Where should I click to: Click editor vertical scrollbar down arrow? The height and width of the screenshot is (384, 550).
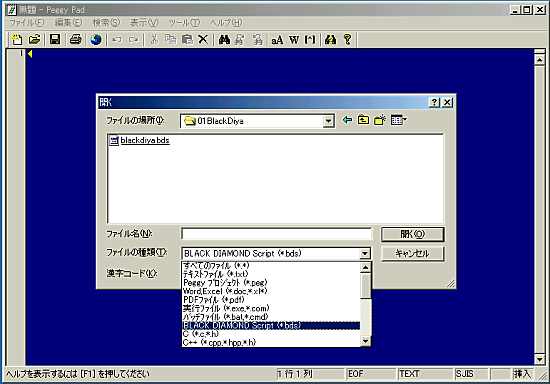(x=539, y=359)
